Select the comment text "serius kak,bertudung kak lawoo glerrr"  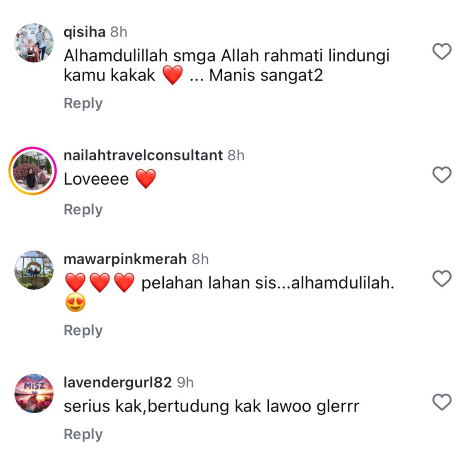212,407
